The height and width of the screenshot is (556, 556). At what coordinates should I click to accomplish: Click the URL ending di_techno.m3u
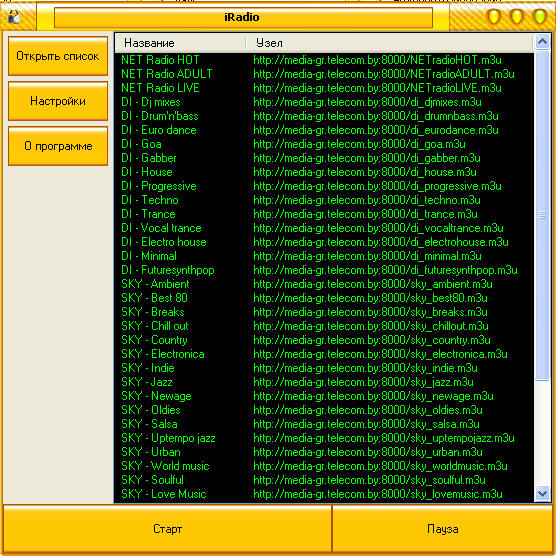[x=367, y=200]
